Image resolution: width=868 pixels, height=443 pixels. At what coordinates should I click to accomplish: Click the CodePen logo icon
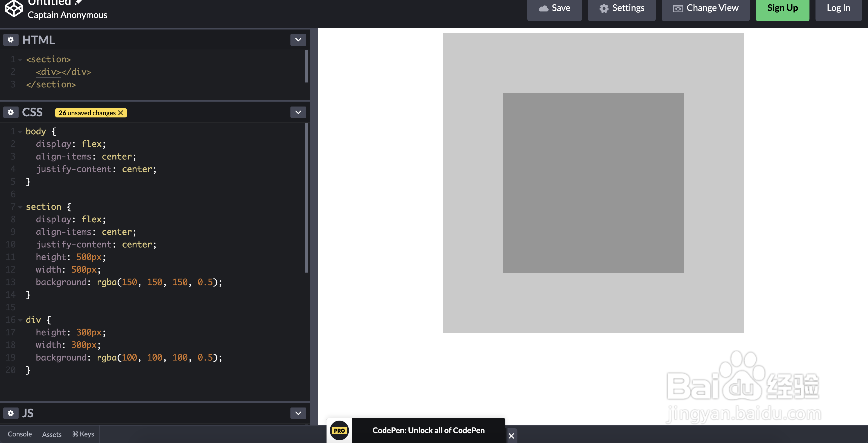[14, 8]
